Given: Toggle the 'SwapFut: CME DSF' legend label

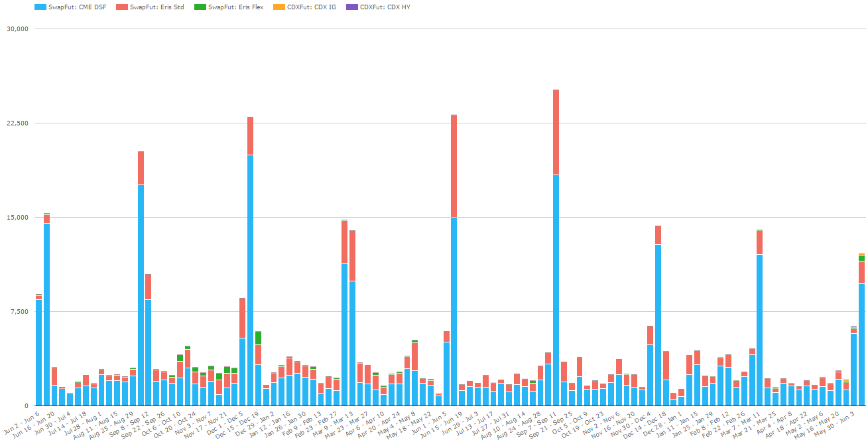Looking at the screenshot, I should [x=78, y=7].
